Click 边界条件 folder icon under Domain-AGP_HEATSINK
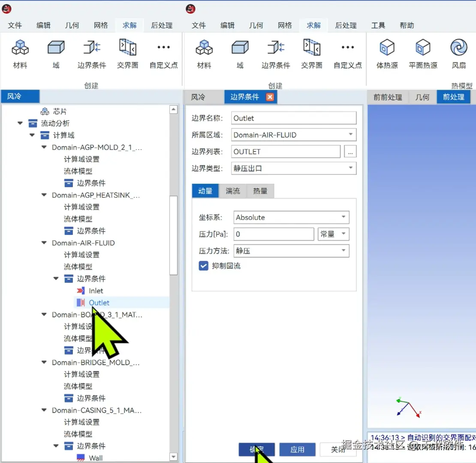The height and width of the screenshot is (463, 476). tap(69, 231)
